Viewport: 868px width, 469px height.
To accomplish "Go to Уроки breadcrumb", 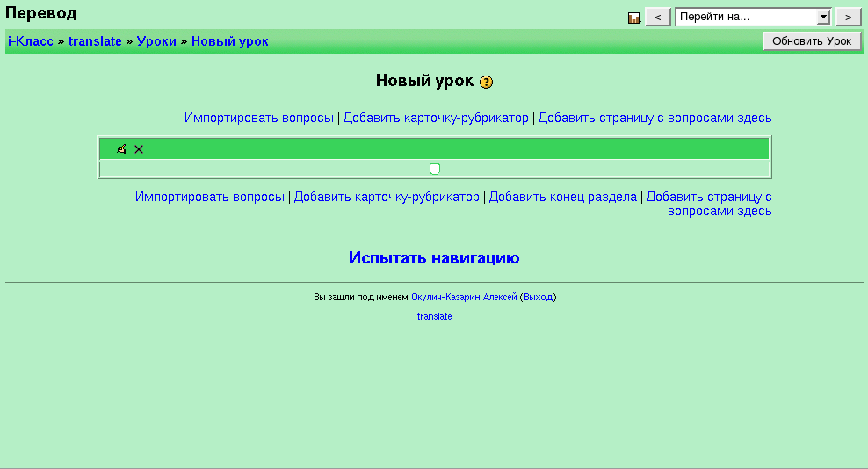I will 156,41.
